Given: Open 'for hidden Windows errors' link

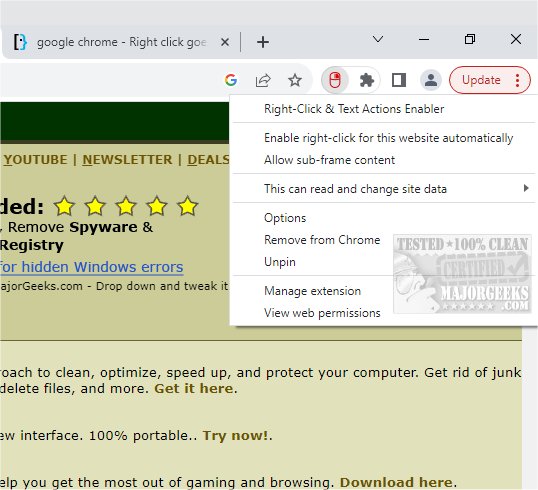Looking at the screenshot, I should (92, 267).
